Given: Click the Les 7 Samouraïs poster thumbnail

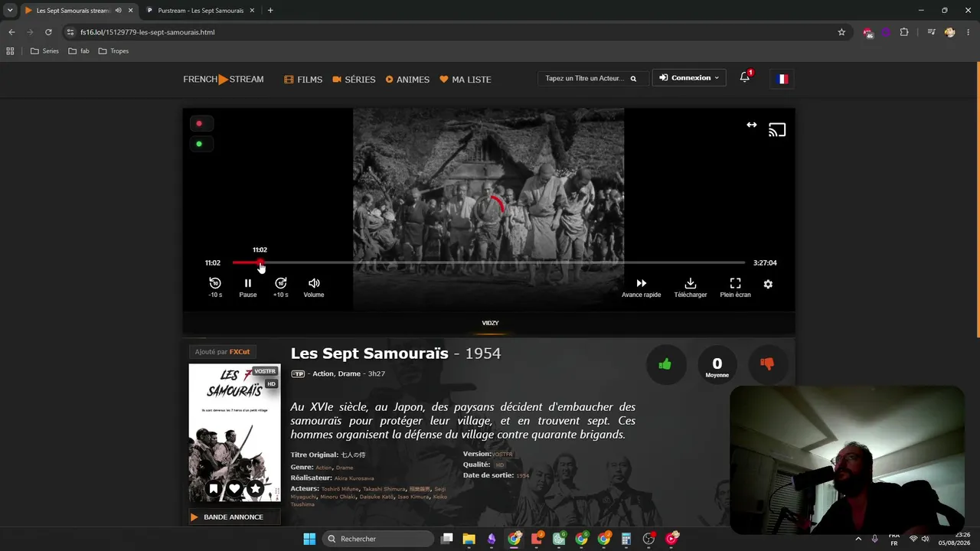Looking at the screenshot, I should pos(234,432).
